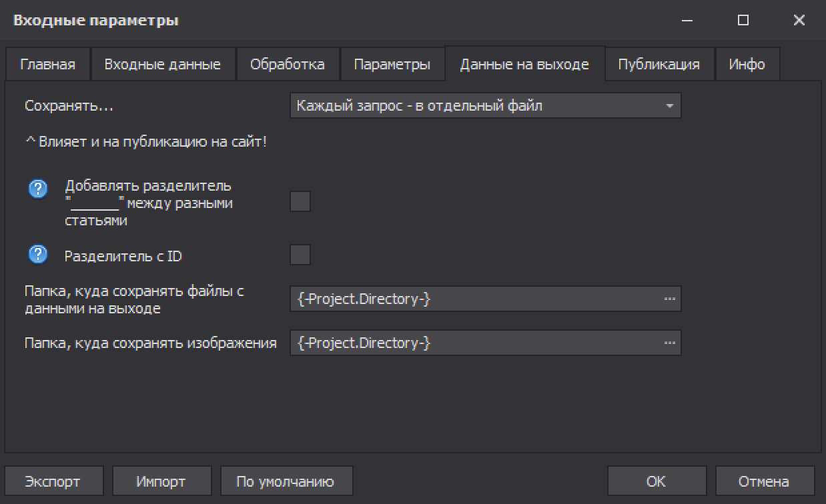
Task: Click the images folder path field
Action: (474, 343)
